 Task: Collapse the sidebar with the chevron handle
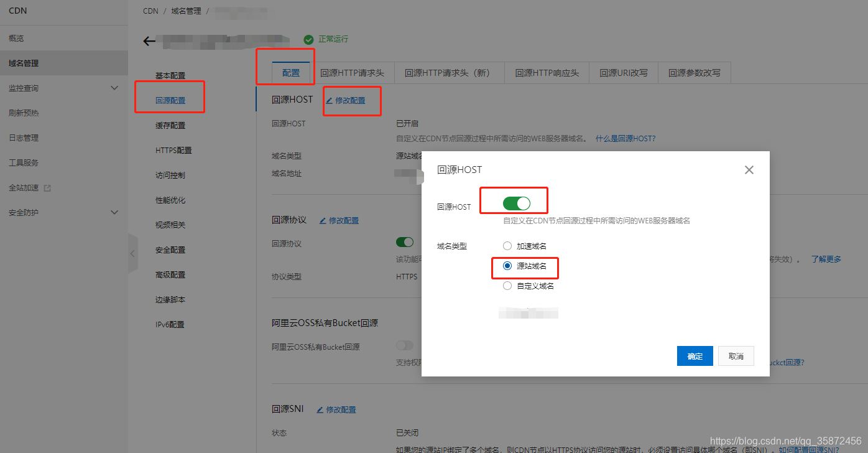pyautogui.click(x=132, y=253)
